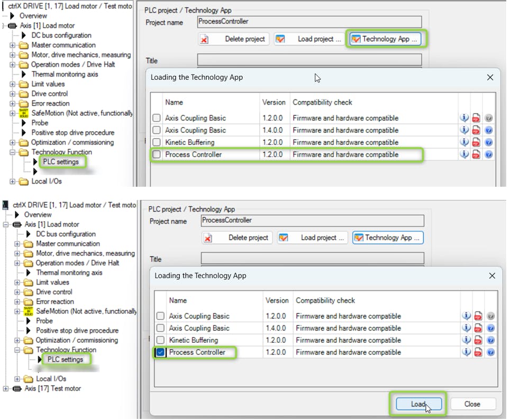511x420 pixels.
Task: Click help icon for unchecked Process Controller row
Action: [489, 154]
